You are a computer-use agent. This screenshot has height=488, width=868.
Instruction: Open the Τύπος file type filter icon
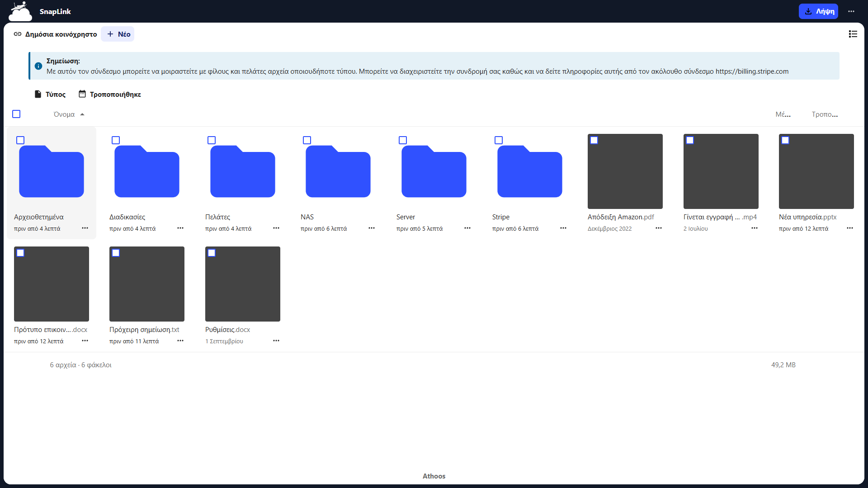tap(38, 94)
